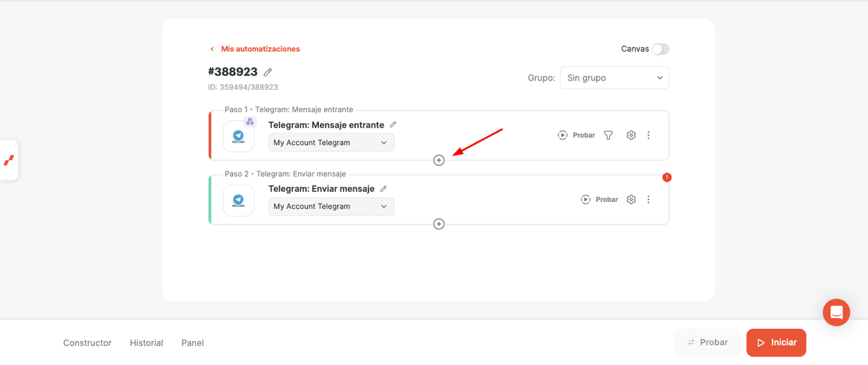Viewport: 868px width, 365px height.
Task: Edit the automation name #388923
Action: click(268, 72)
